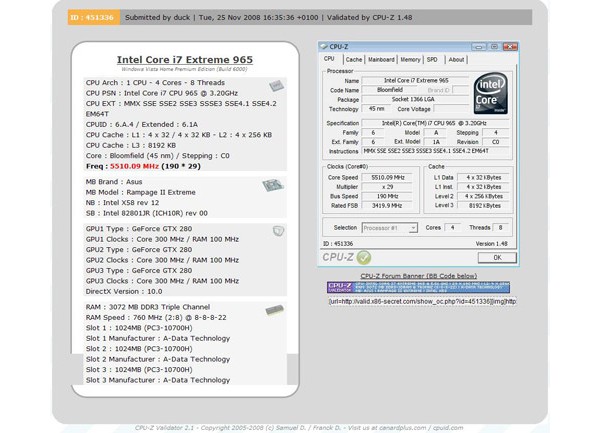Click the Code Name field Bloomfield
The width and height of the screenshot is (600, 433).
390,90
